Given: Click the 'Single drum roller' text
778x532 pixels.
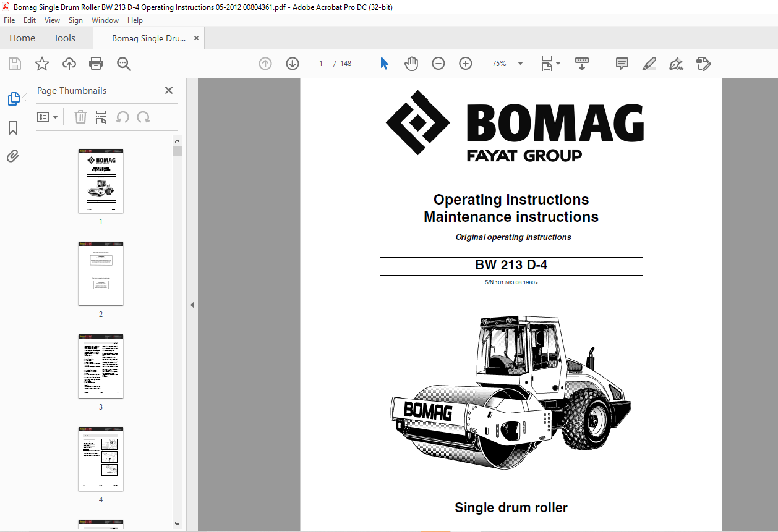Looking at the screenshot, I should (511, 508).
